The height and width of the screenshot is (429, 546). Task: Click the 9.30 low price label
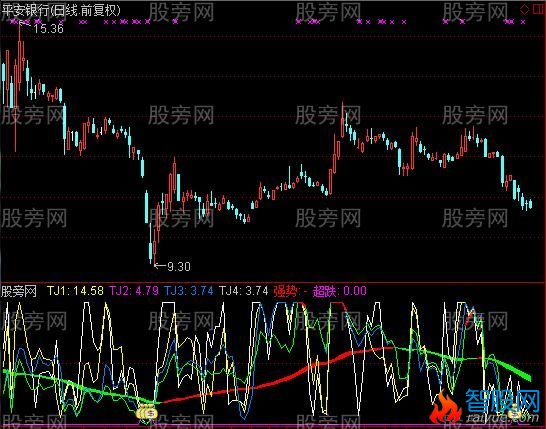pyautogui.click(x=179, y=266)
